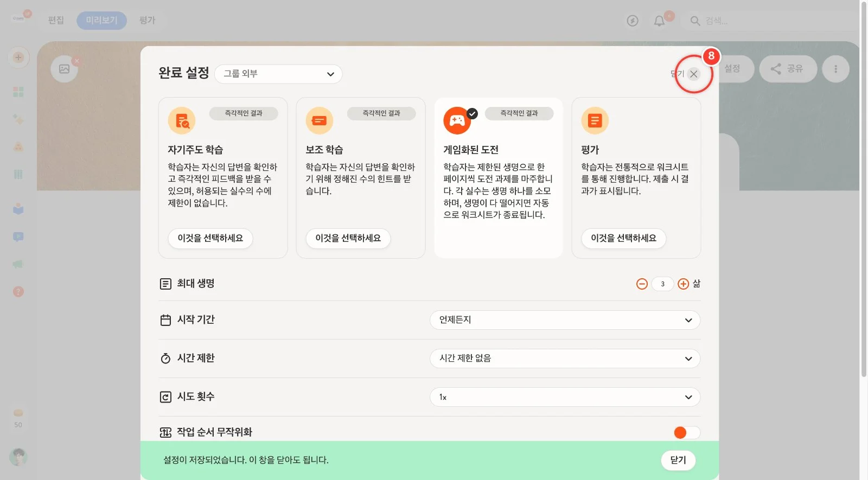Click the blue reading person icon in sidebar
Viewport: 868px width, 480px height.
click(x=18, y=209)
